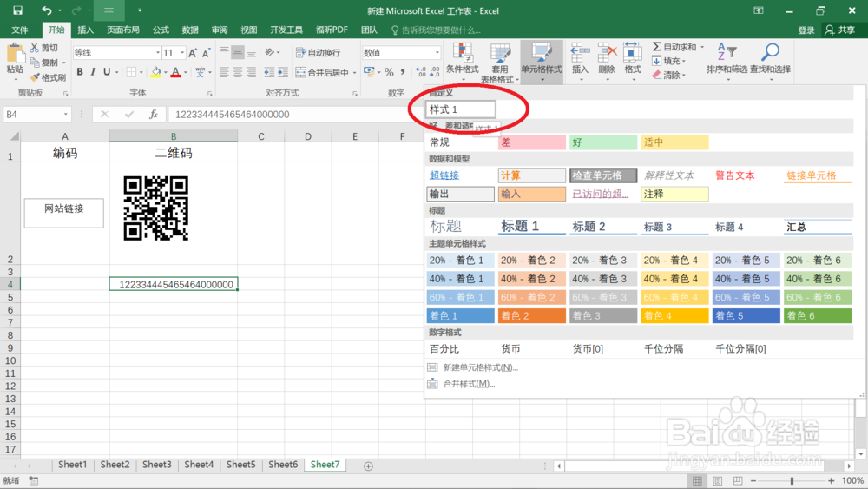Open the font name dropdown (等线)

(158, 53)
